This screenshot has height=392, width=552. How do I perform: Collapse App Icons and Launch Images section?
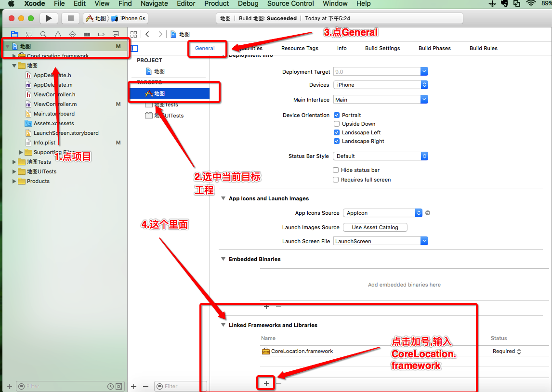point(223,198)
